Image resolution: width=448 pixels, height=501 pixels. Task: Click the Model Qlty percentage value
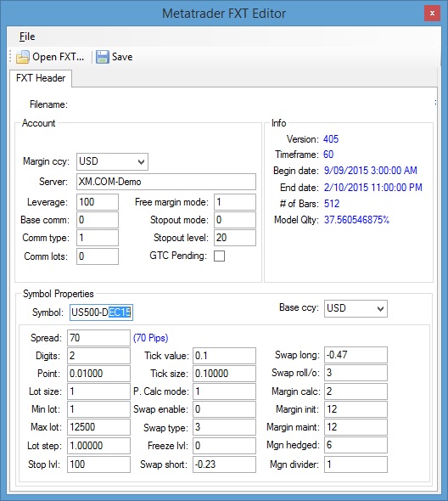tap(356, 220)
